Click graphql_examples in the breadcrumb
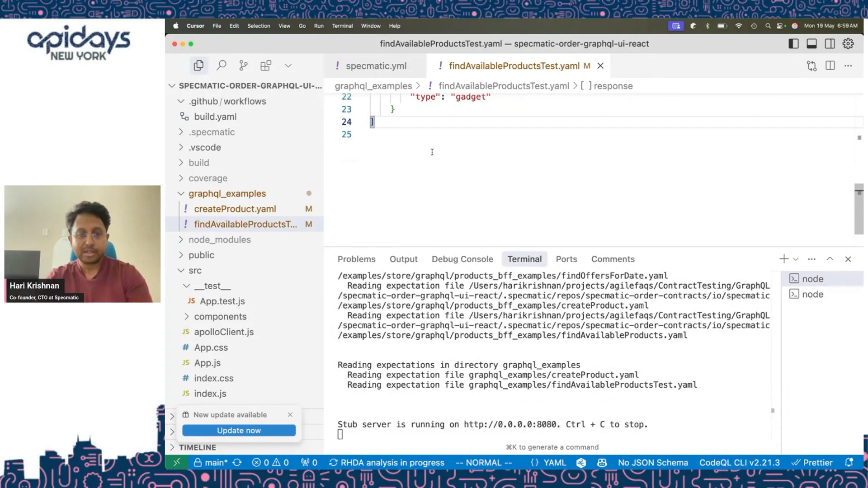Viewport: 868px width, 488px height. coord(373,86)
